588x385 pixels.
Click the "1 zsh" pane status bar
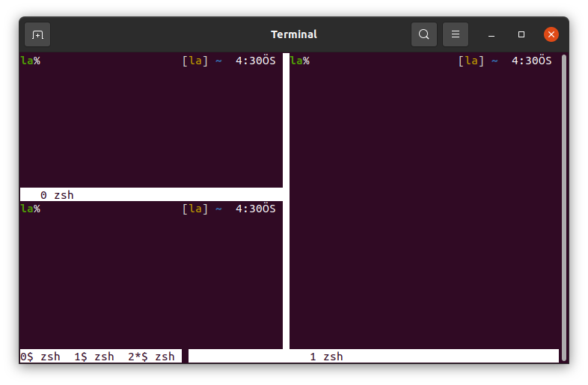click(x=326, y=357)
